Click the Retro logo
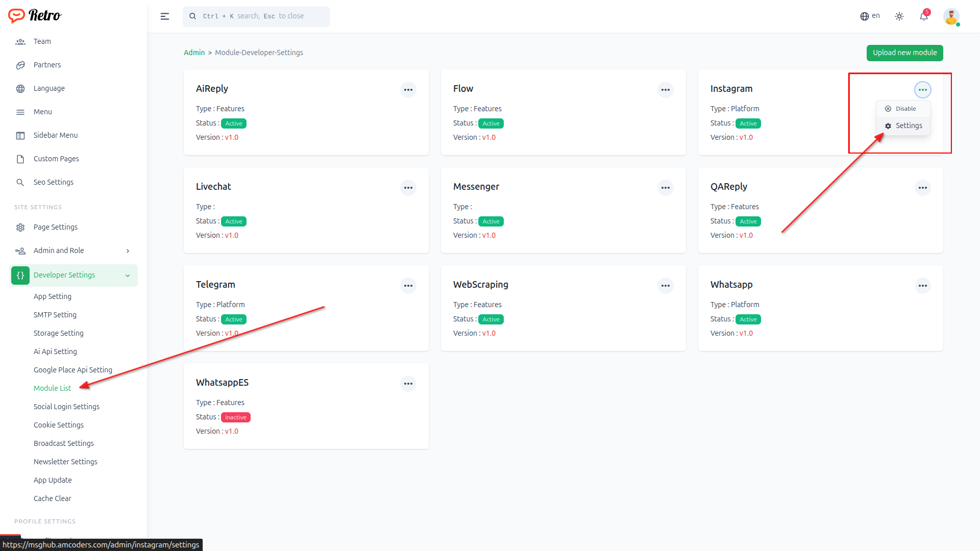980x551 pixels. [35, 15]
